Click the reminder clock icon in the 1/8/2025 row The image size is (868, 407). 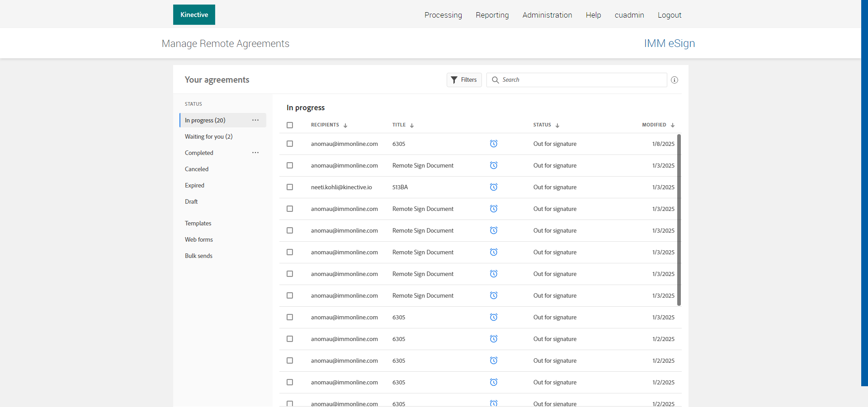(494, 144)
